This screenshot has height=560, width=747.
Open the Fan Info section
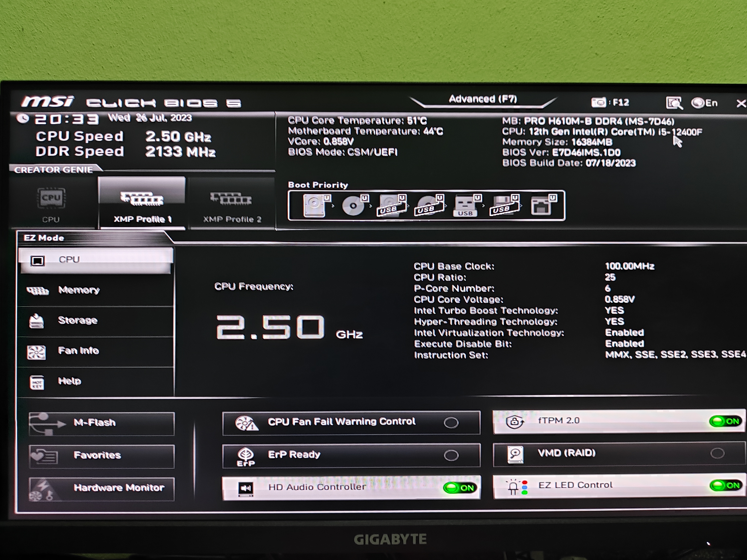[96, 351]
